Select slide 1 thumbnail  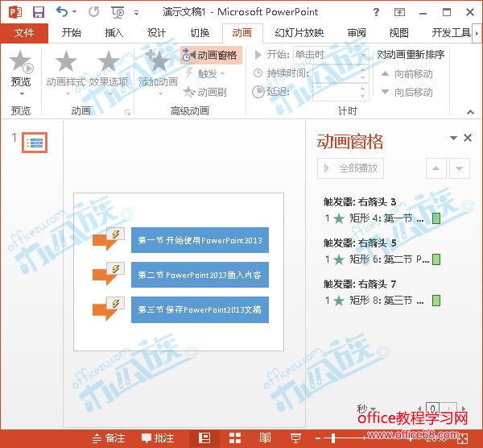[35, 143]
